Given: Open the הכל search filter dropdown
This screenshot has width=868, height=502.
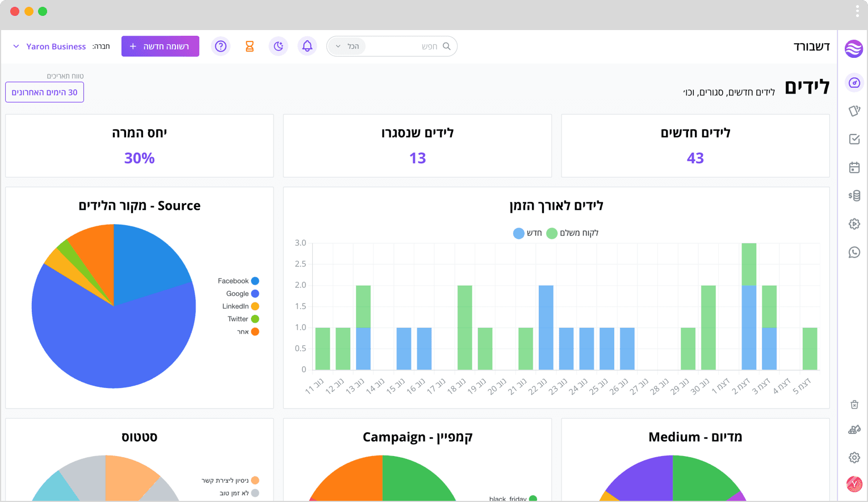Looking at the screenshot, I should 347,47.
